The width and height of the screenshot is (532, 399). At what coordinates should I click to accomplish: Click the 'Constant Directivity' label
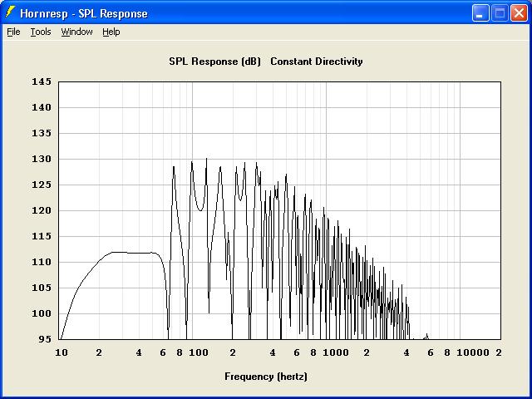317,62
